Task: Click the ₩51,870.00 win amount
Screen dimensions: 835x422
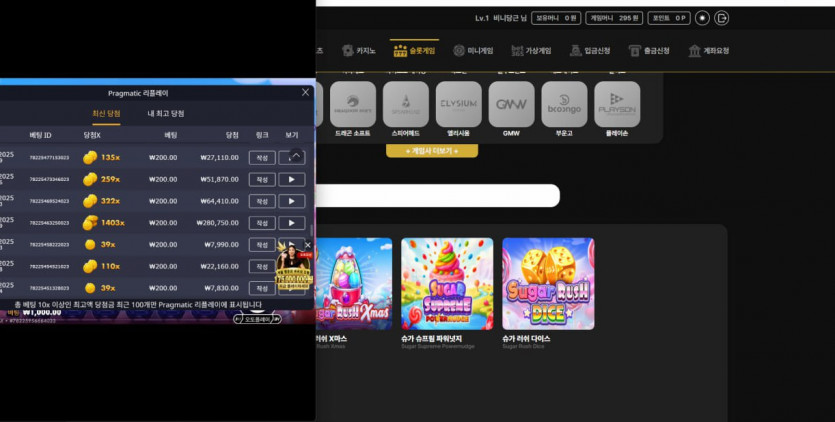Action: point(219,180)
